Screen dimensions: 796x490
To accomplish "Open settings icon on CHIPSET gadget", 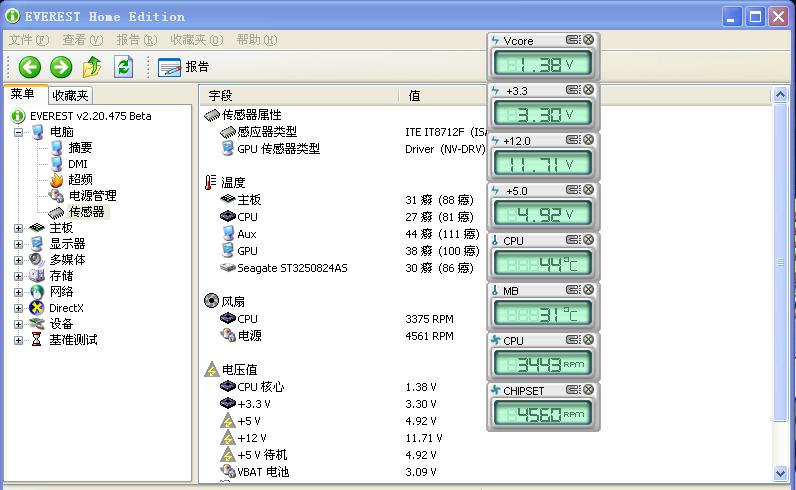I will pos(573,390).
